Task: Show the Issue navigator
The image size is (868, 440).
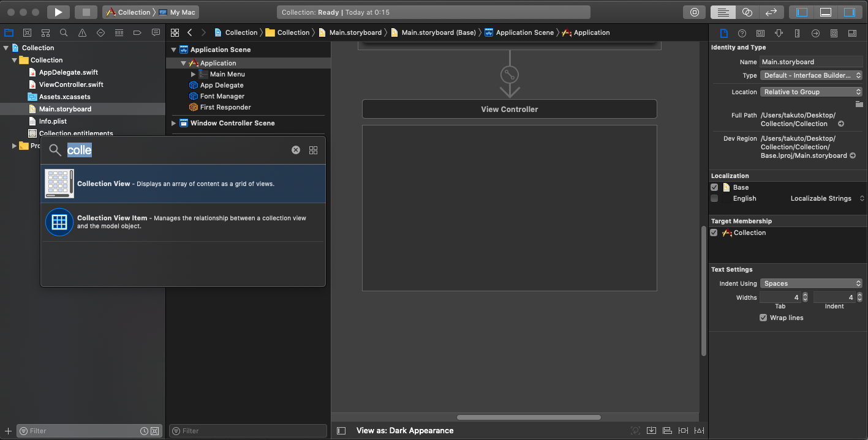Action: point(82,32)
